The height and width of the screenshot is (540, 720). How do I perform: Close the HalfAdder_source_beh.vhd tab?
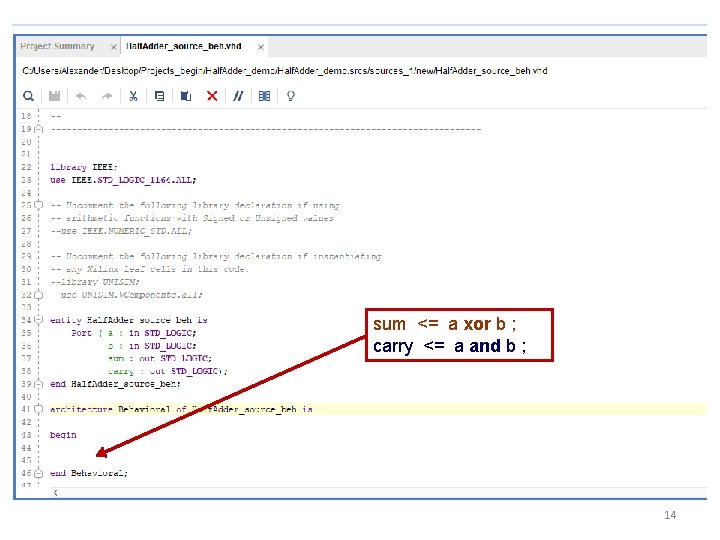click(260, 47)
